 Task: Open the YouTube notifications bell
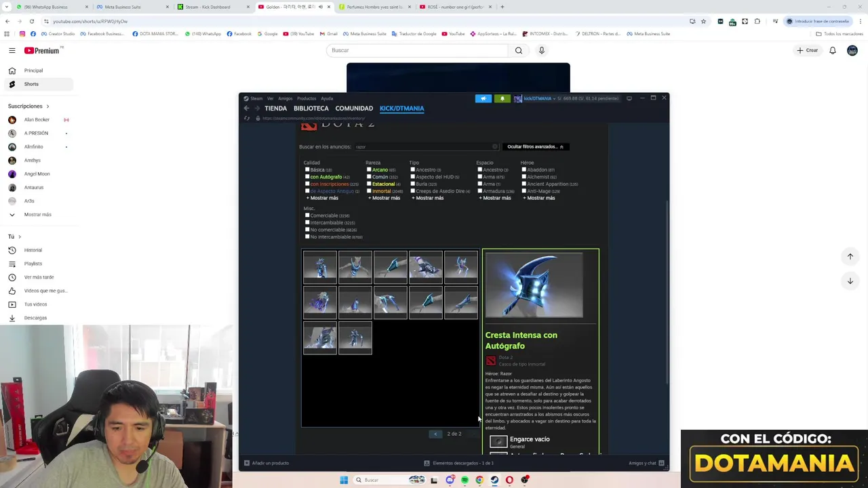coord(833,50)
